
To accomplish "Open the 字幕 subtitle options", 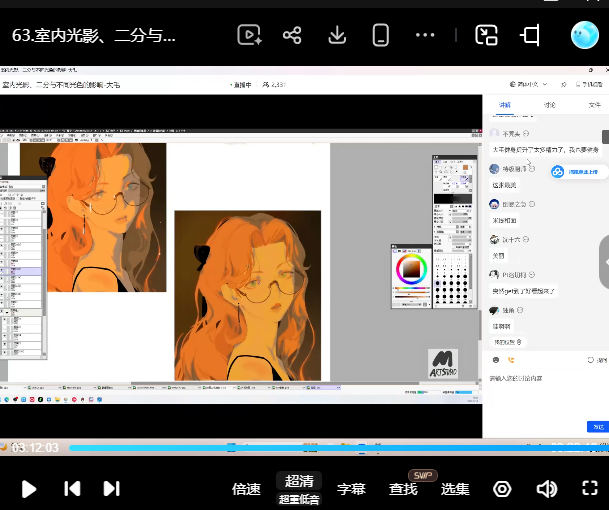I will [x=351, y=489].
